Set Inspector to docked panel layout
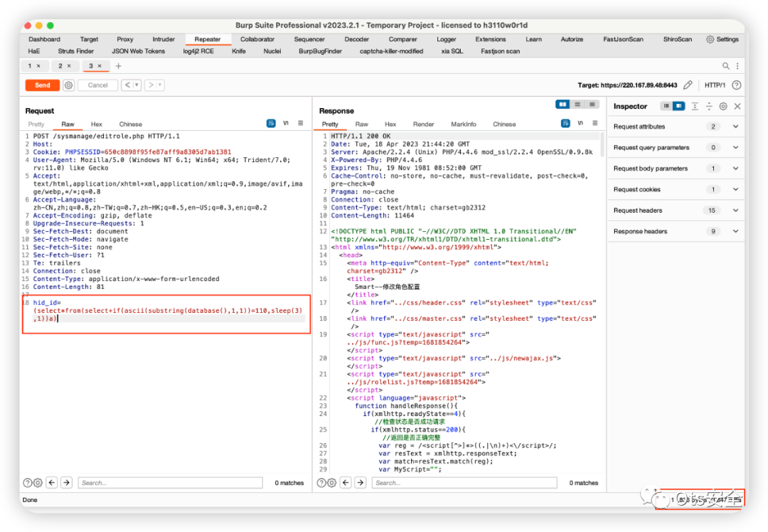This screenshot has width=768, height=532. coord(679,106)
